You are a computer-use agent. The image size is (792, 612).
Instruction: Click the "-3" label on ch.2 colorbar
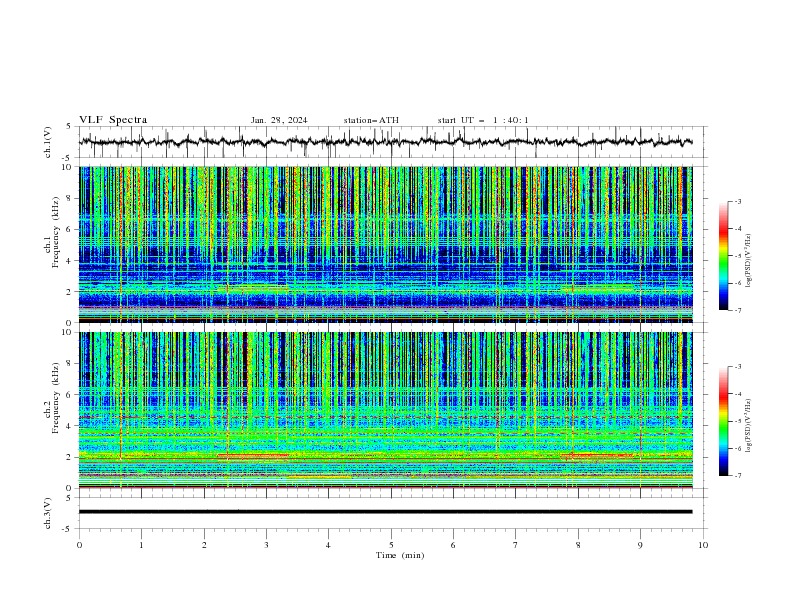738,367
